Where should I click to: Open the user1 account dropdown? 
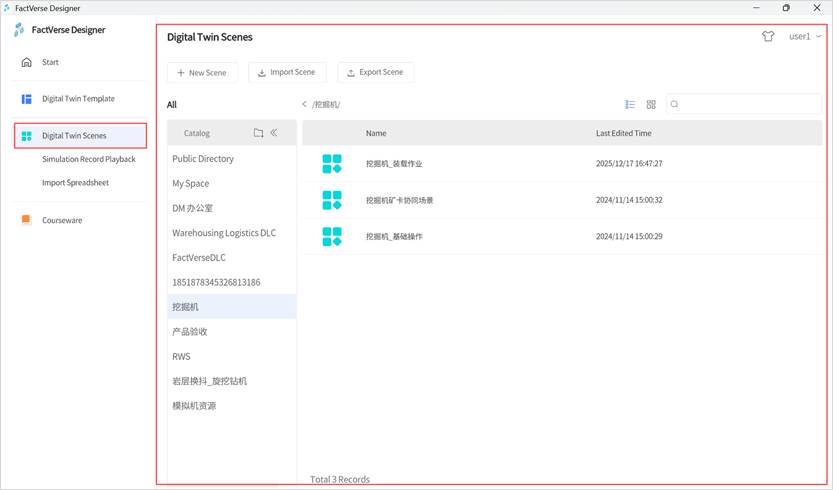click(804, 36)
